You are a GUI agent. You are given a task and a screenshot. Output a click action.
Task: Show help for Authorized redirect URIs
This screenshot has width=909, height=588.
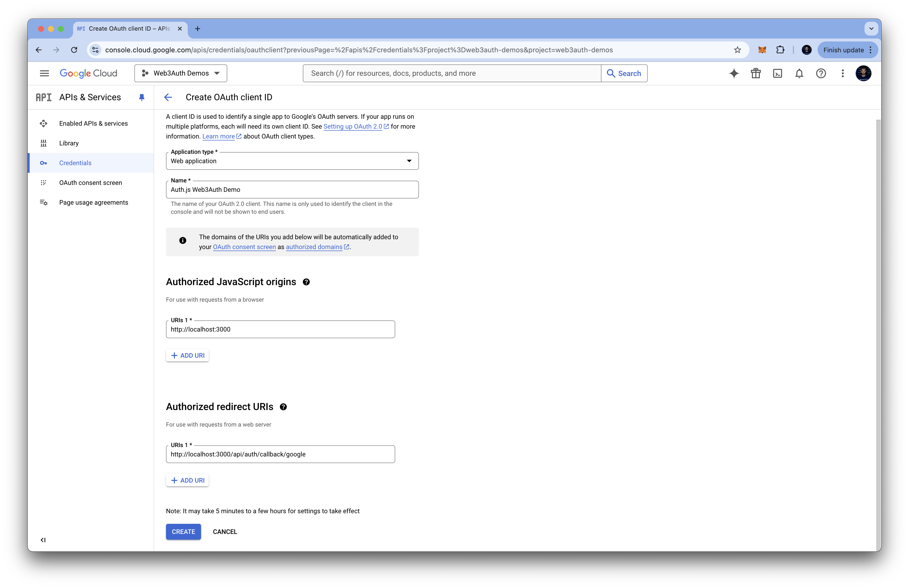(x=283, y=407)
